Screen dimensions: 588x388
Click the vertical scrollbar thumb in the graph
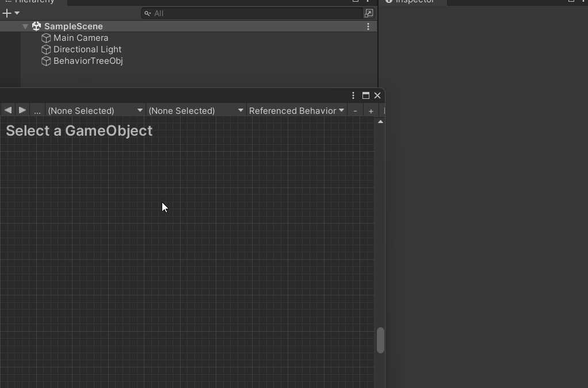point(380,340)
